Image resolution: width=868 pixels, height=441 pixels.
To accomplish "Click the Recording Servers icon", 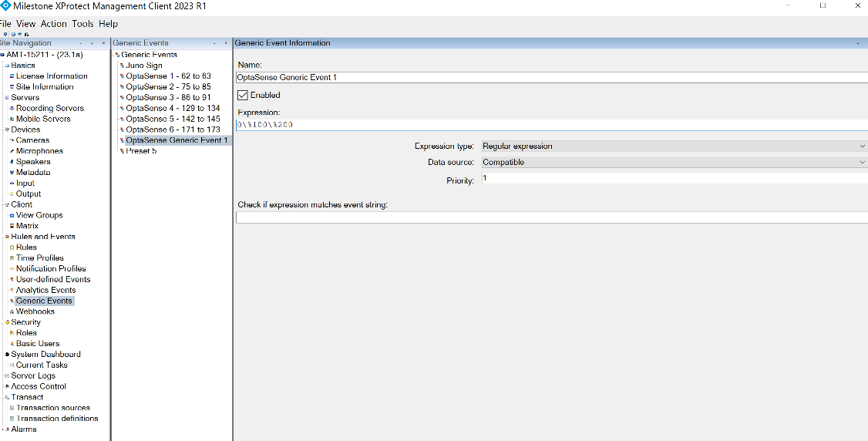I will pyautogui.click(x=12, y=109).
